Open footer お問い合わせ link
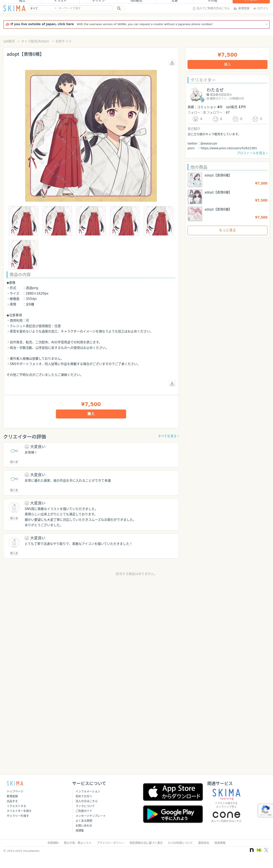 (84, 826)
